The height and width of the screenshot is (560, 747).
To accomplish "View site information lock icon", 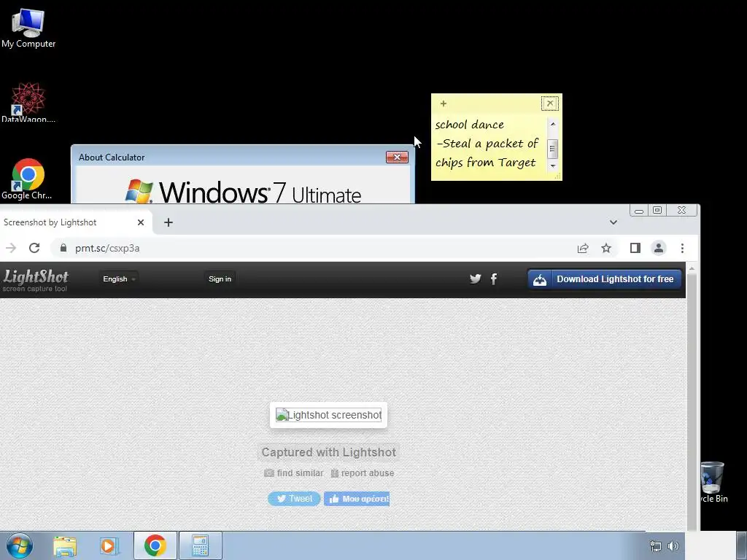I will pos(63,248).
